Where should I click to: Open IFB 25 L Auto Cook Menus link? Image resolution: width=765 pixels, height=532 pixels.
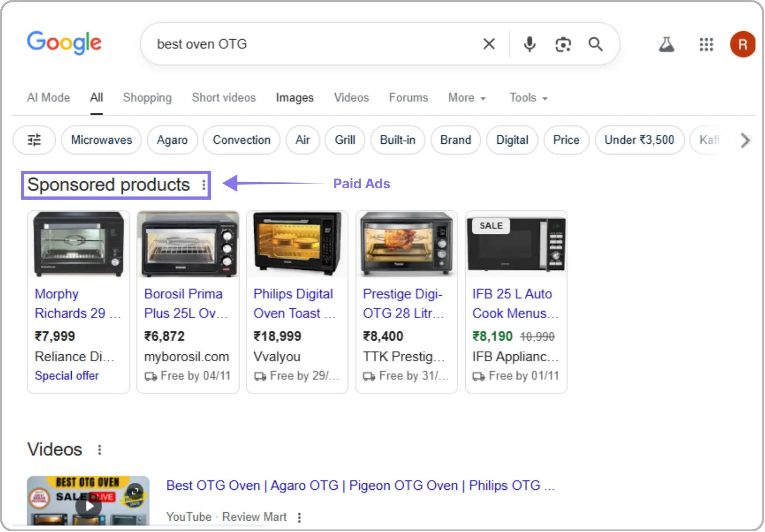(515, 303)
